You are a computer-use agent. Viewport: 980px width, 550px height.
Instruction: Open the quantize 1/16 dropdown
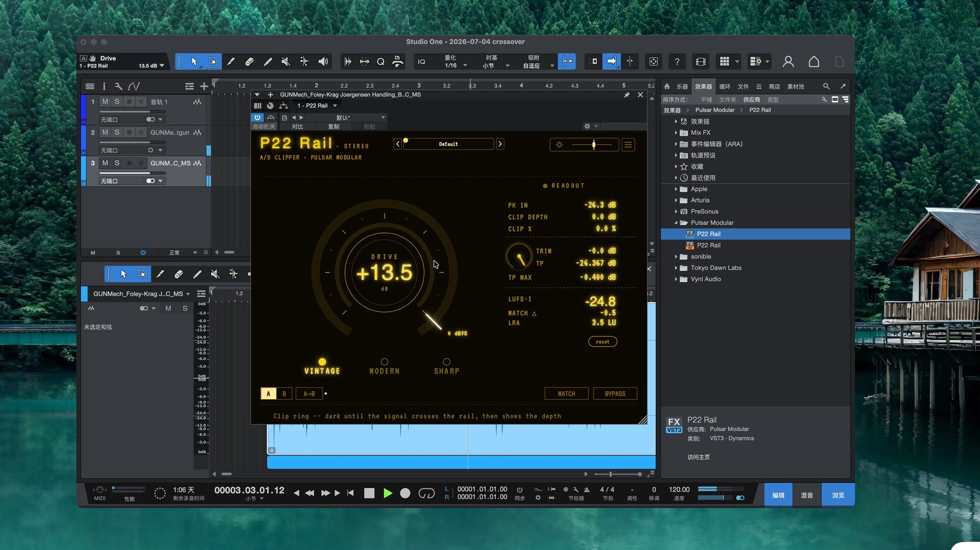point(455,65)
